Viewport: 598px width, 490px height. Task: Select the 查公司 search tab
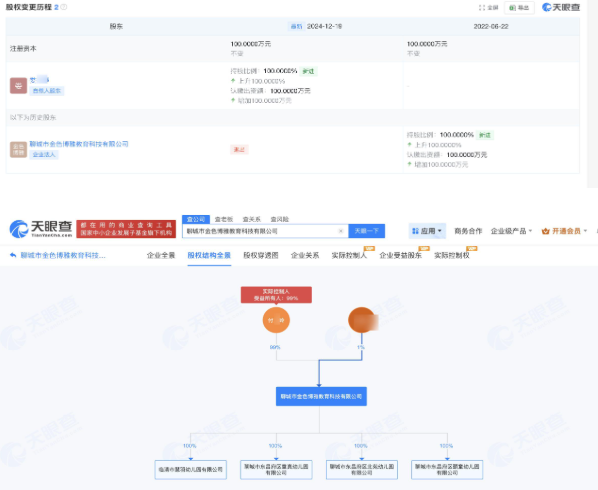(x=196, y=219)
